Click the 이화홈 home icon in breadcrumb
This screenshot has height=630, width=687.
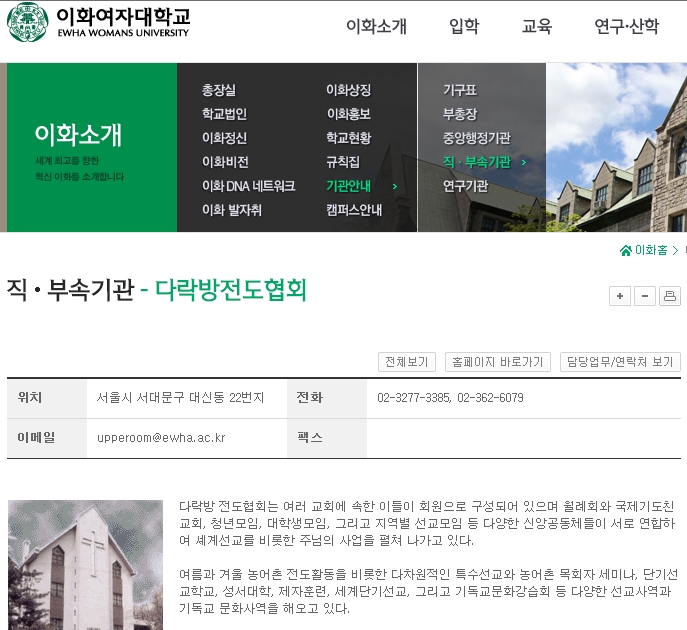tap(626, 251)
